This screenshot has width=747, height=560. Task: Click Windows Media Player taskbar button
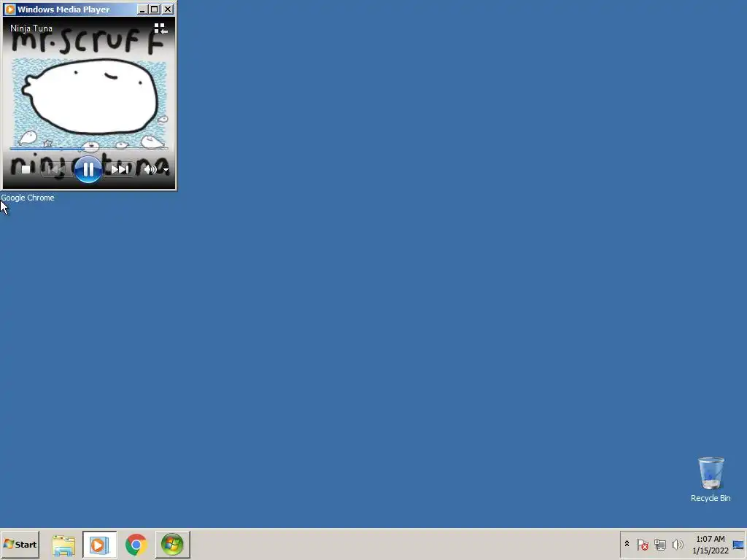99,545
